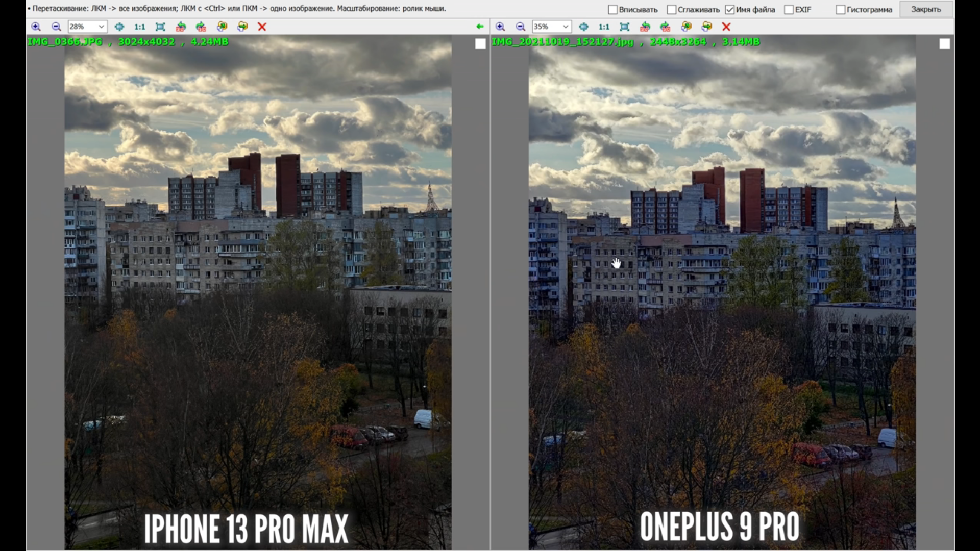This screenshot has height=551, width=980.
Task: Set right image to 1:1 actual size
Action: pyautogui.click(x=604, y=27)
